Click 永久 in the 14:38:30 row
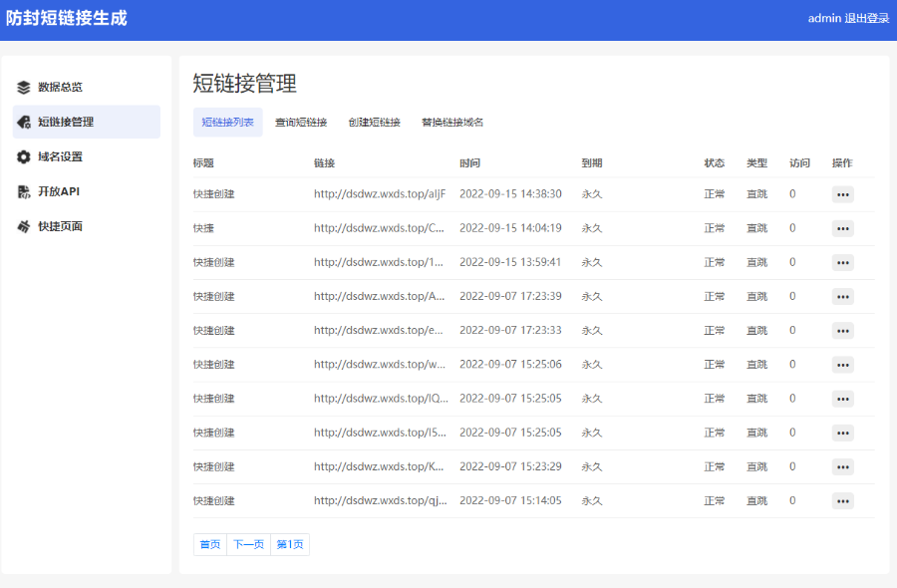The height and width of the screenshot is (588, 897). coord(591,194)
